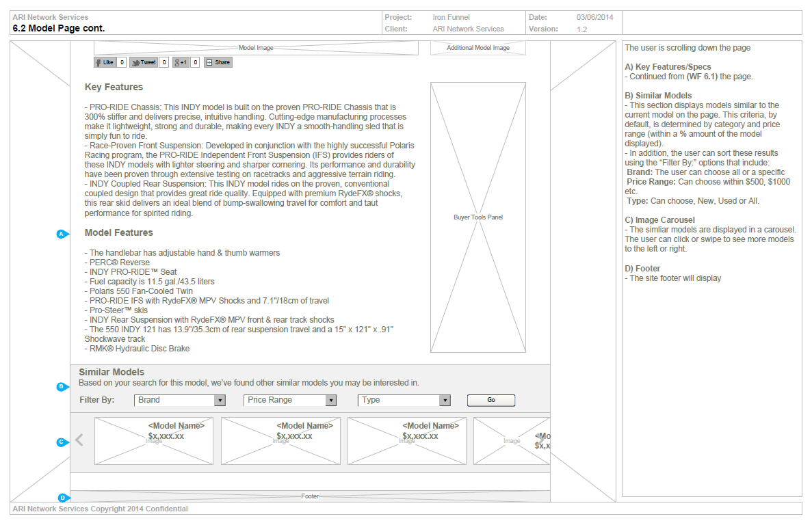Click the Go button to apply filters
812x523 pixels.
tap(491, 401)
